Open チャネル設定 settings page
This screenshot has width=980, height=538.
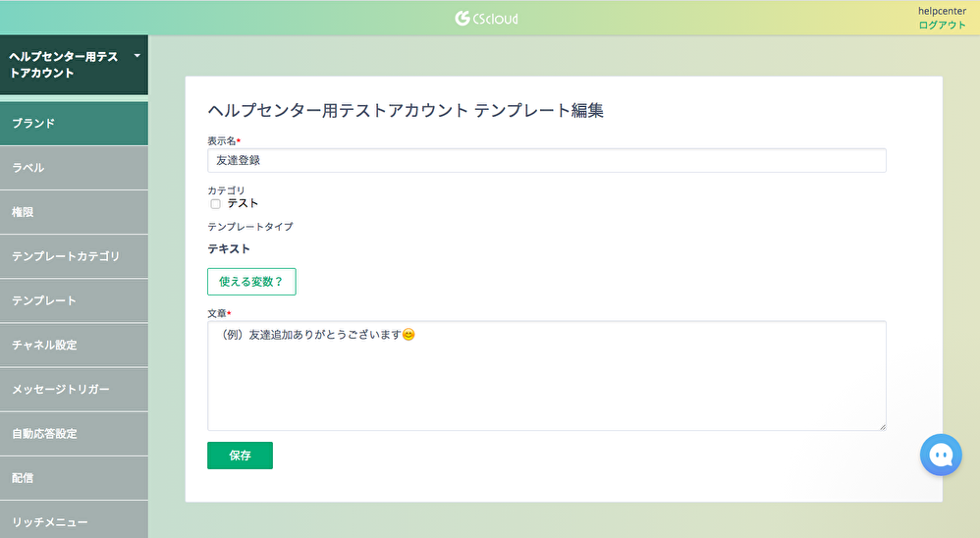(x=74, y=346)
